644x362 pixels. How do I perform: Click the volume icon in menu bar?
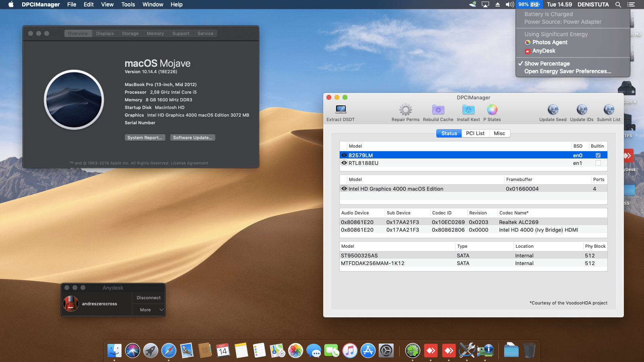[x=510, y=4]
